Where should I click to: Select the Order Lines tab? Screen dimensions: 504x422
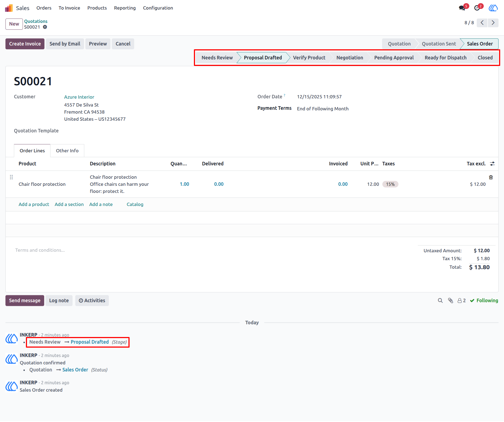click(32, 151)
